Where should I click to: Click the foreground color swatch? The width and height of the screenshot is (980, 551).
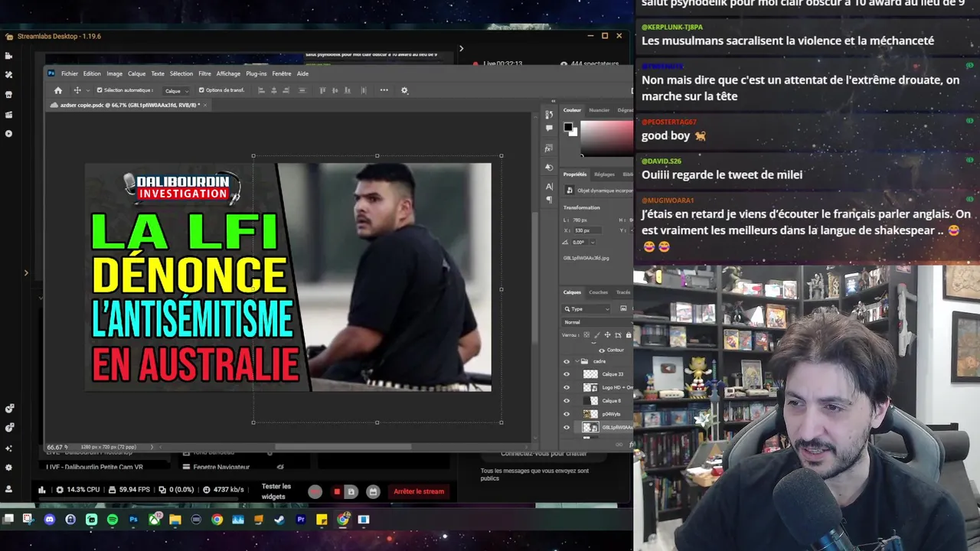point(568,127)
